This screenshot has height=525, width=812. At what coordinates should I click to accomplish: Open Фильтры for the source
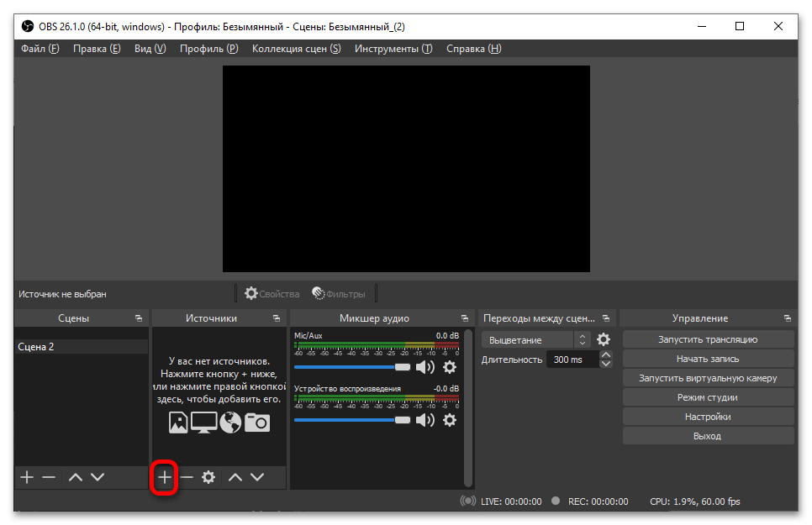point(339,293)
